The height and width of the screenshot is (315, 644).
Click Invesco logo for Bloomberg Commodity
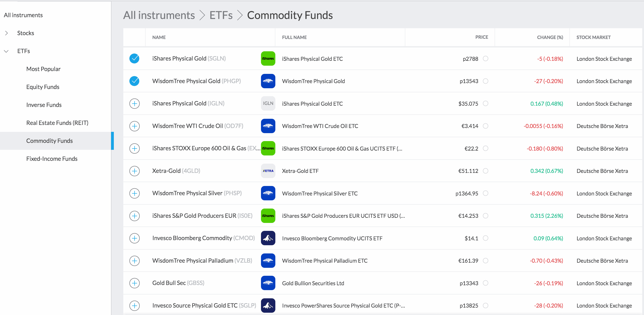click(268, 238)
